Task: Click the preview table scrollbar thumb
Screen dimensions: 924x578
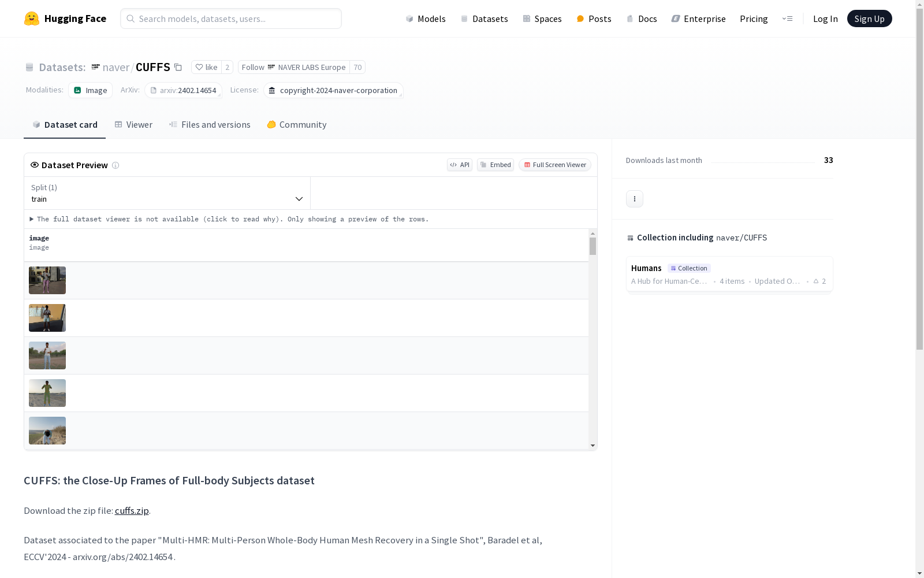Action: (x=593, y=246)
